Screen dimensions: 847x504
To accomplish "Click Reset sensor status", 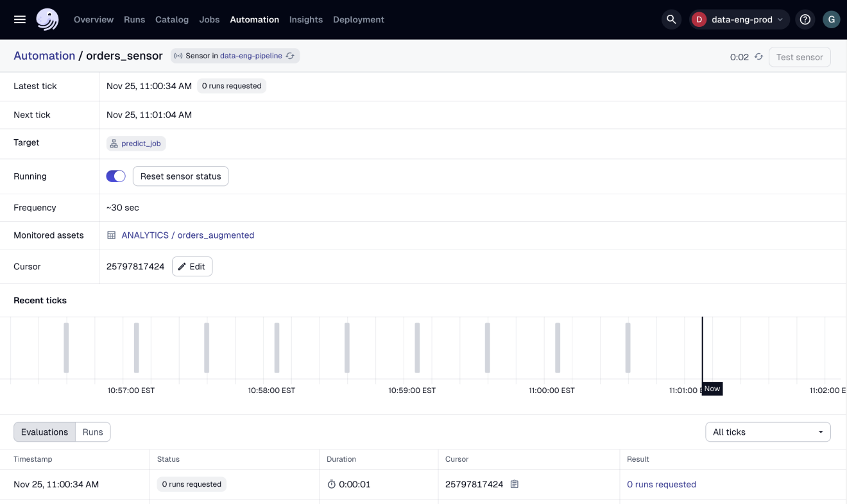I will [x=180, y=176].
